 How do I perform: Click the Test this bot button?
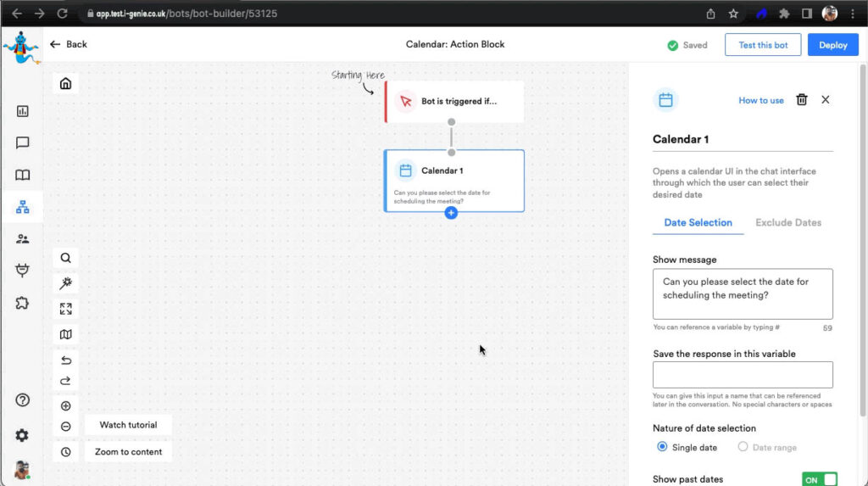pyautogui.click(x=763, y=45)
